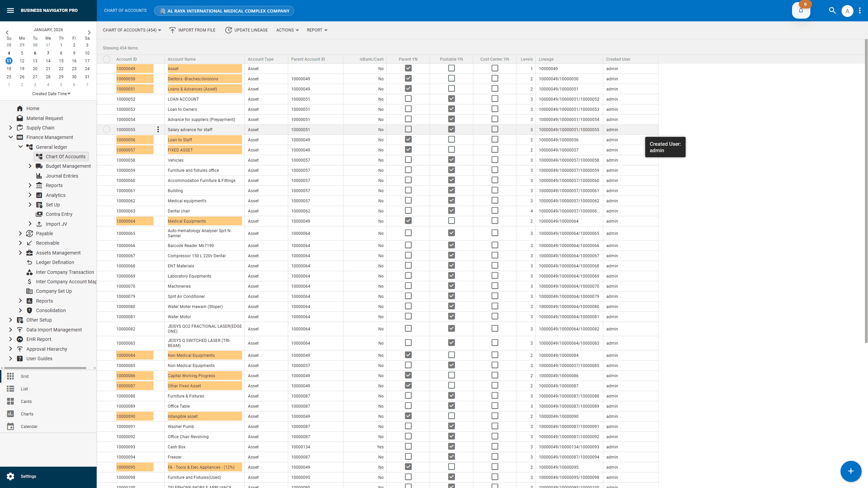Open the Actions dropdown
868x488 pixels.
pyautogui.click(x=287, y=30)
